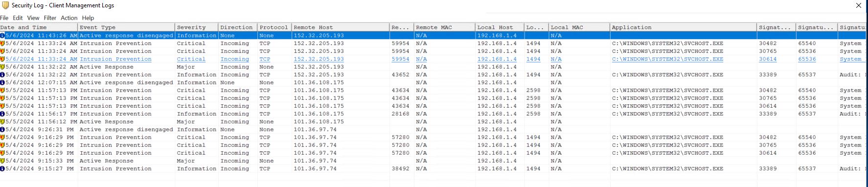The width and height of the screenshot is (868, 187).
Task: Click shield icon of 11:57:13 PM row with signature 30482
Action: [2, 91]
